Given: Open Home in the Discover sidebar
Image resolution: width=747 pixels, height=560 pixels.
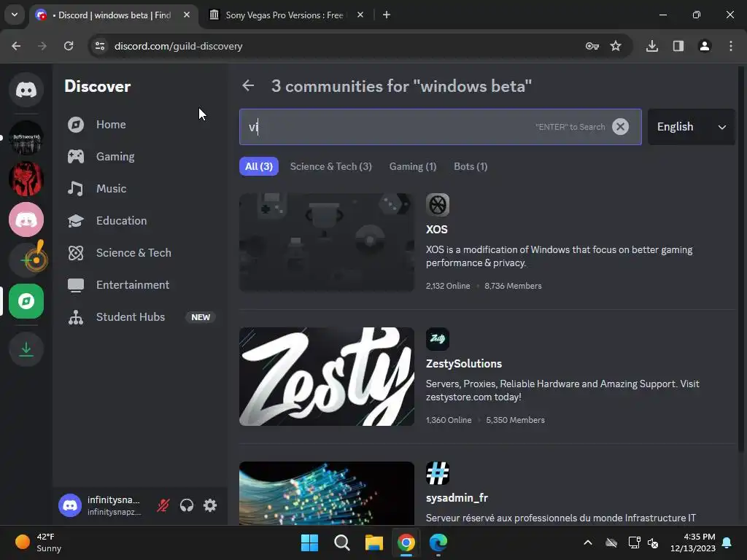Looking at the screenshot, I should (x=142, y=125).
